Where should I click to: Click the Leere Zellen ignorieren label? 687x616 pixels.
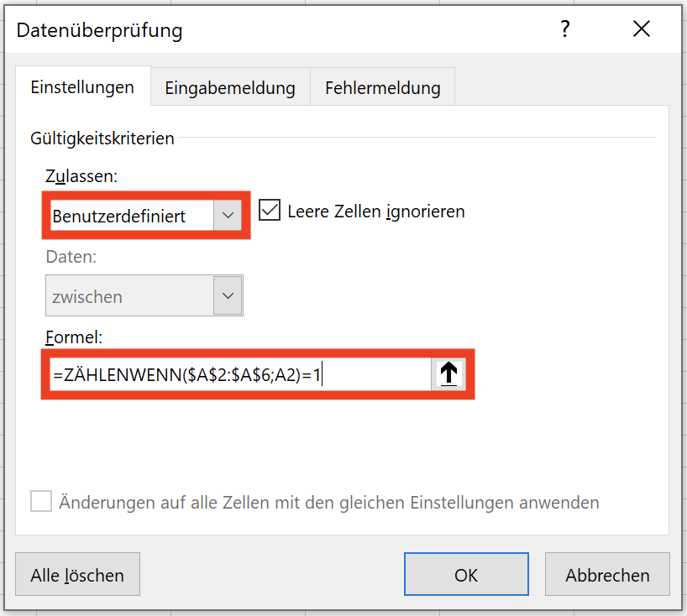pos(376,211)
